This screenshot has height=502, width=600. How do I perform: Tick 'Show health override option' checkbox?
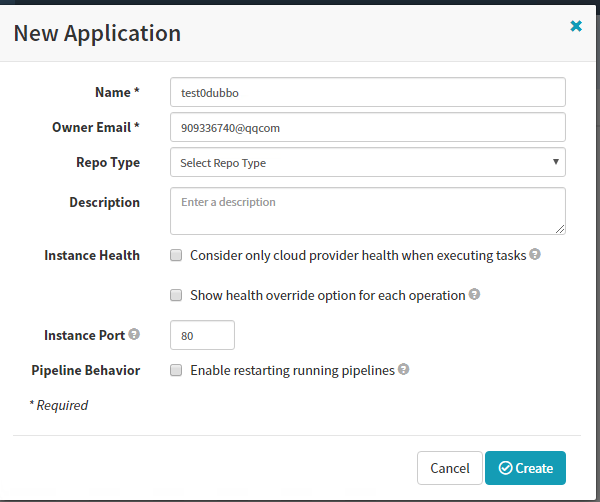(x=176, y=295)
